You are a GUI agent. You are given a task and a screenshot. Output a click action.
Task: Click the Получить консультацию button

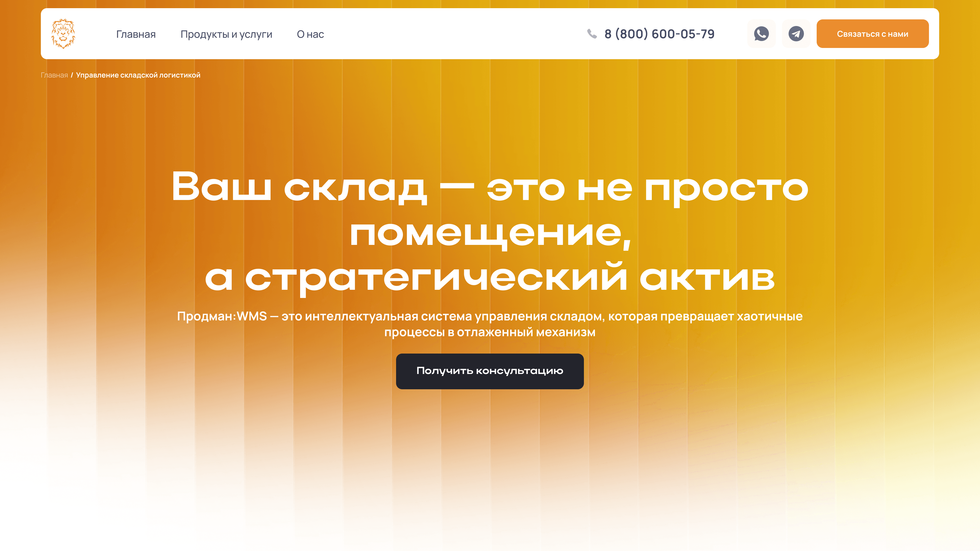point(490,371)
